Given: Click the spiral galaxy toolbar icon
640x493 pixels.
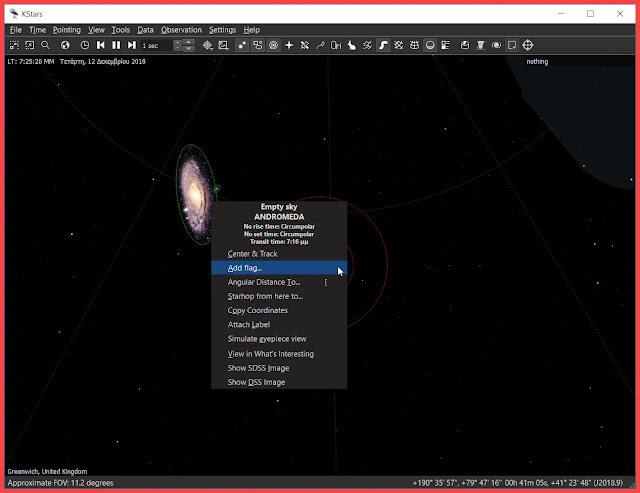Looking at the screenshot, I should click(x=496, y=45).
